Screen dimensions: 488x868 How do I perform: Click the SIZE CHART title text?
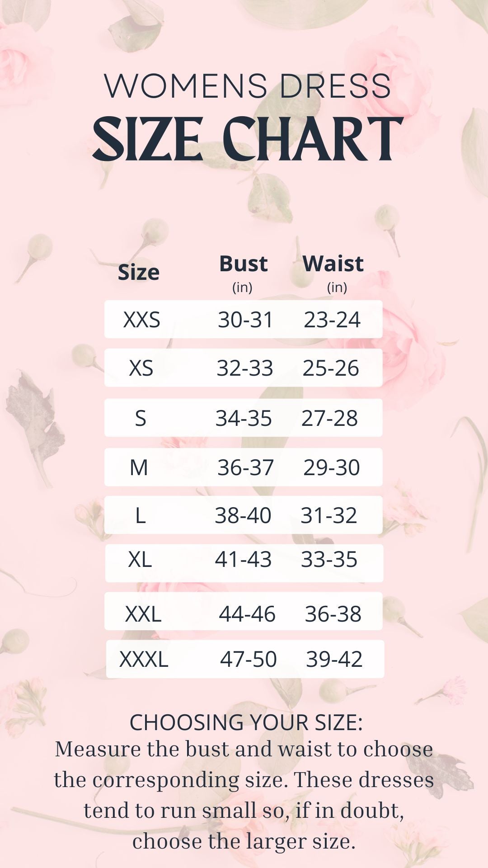click(x=247, y=139)
